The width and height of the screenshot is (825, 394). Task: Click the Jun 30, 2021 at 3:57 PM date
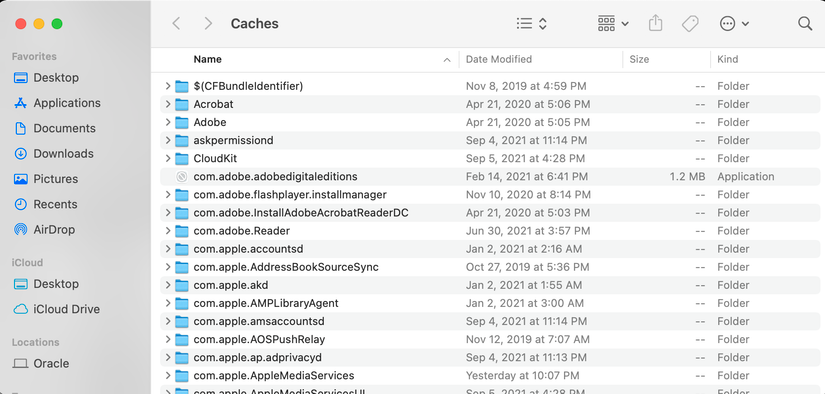tap(528, 231)
